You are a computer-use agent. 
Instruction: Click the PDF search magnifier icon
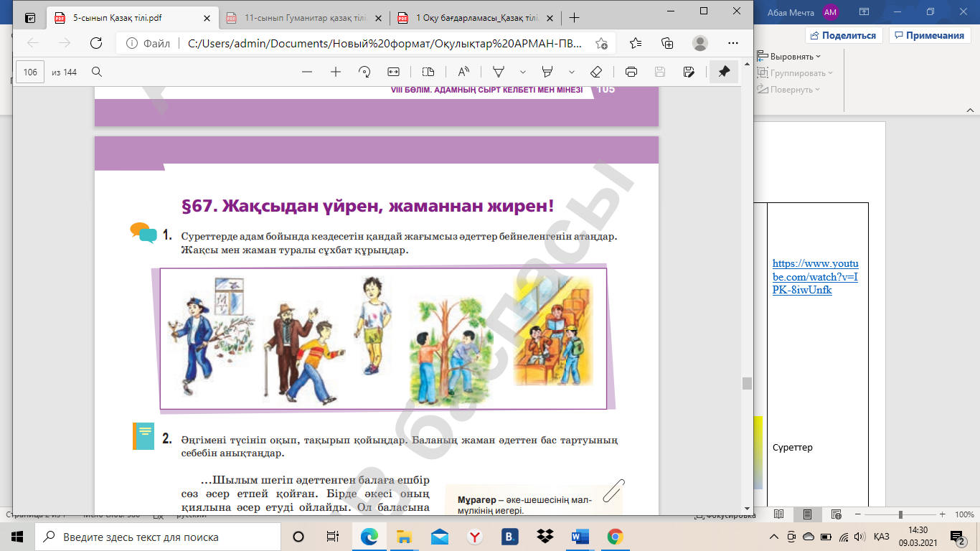coord(97,72)
